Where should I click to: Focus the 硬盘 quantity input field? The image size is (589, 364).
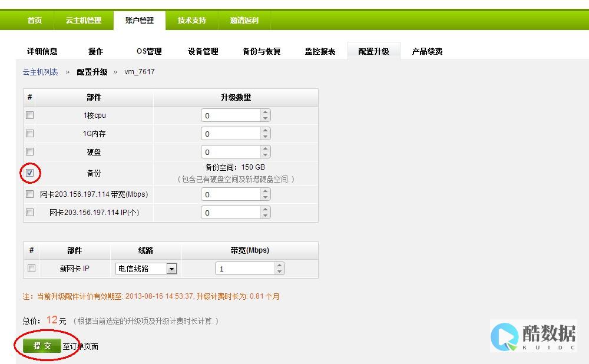tap(231, 152)
